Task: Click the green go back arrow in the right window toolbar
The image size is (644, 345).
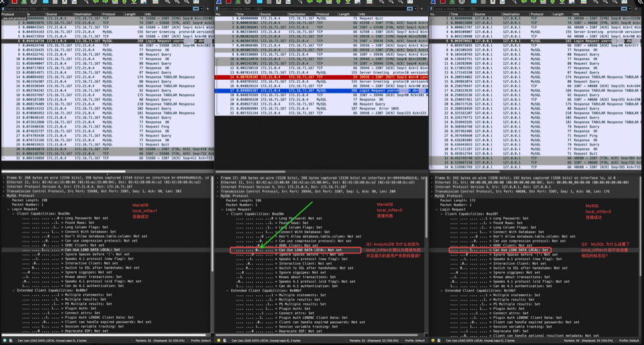Action: pyautogui.click(x=524, y=3)
